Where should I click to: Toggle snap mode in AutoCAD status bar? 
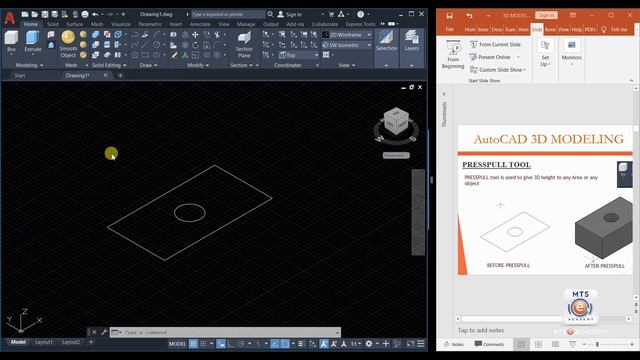coord(203,344)
